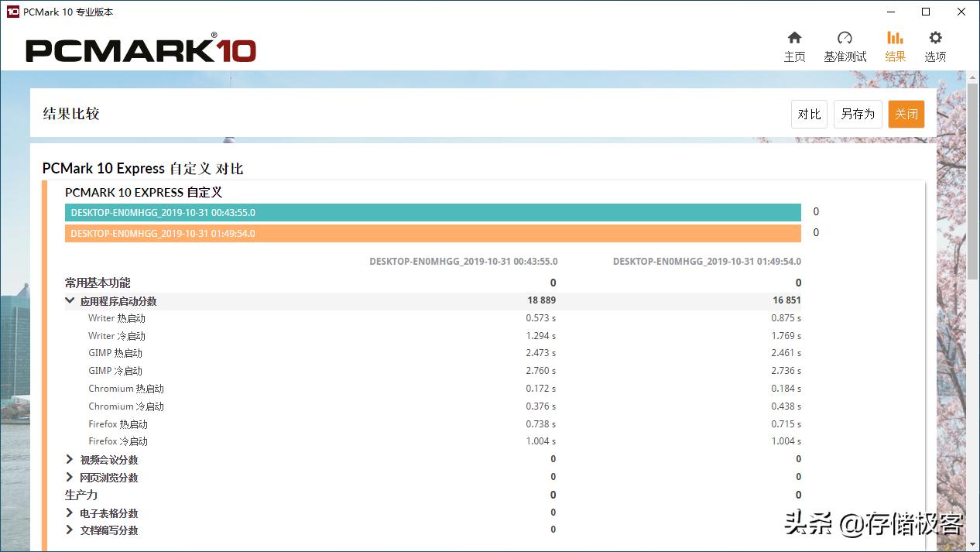Click the 1.294 s value
The height and width of the screenshot is (552, 980).
(x=540, y=336)
